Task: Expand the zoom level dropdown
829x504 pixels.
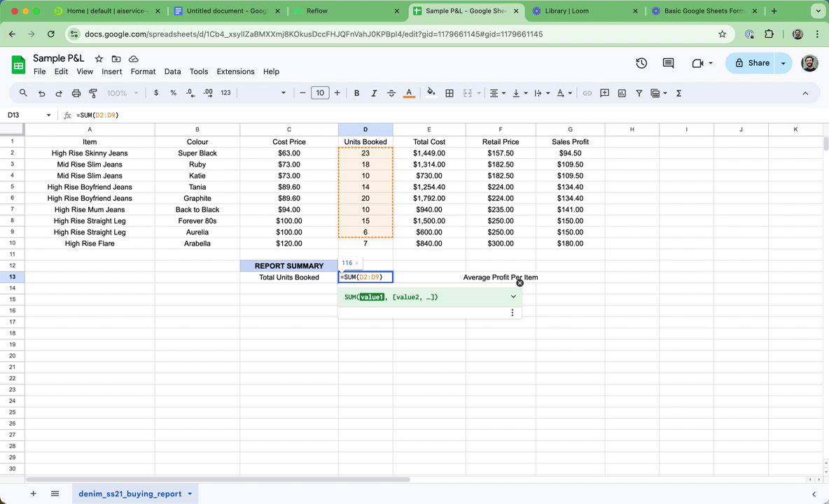Action: (123, 92)
